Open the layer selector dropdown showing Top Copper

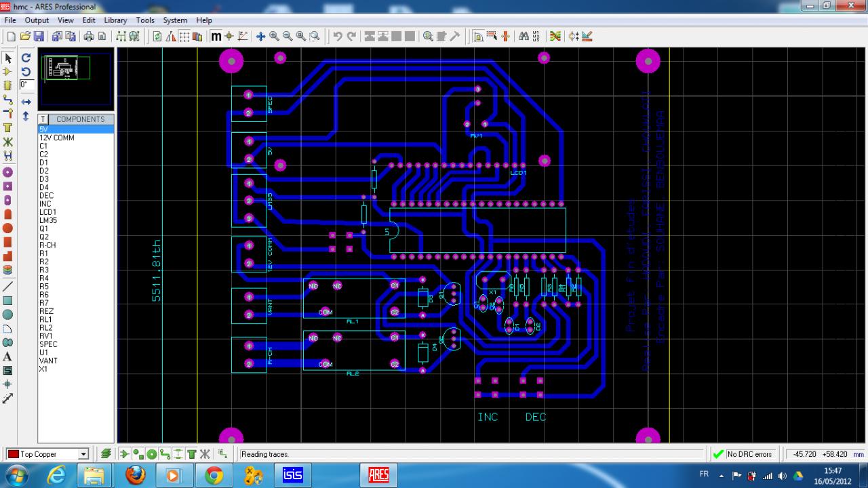[x=47, y=454]
